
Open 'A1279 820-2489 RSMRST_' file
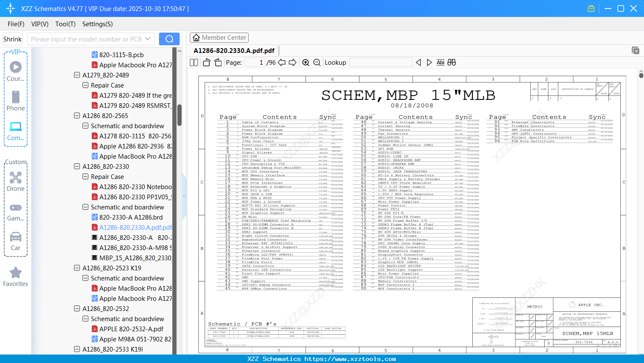click(135, 105)
